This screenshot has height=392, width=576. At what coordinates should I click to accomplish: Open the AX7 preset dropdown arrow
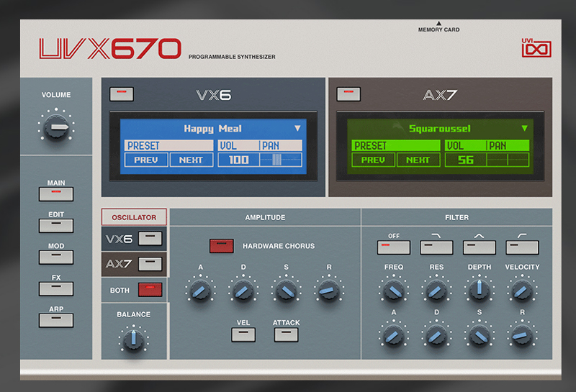point(525,128)
